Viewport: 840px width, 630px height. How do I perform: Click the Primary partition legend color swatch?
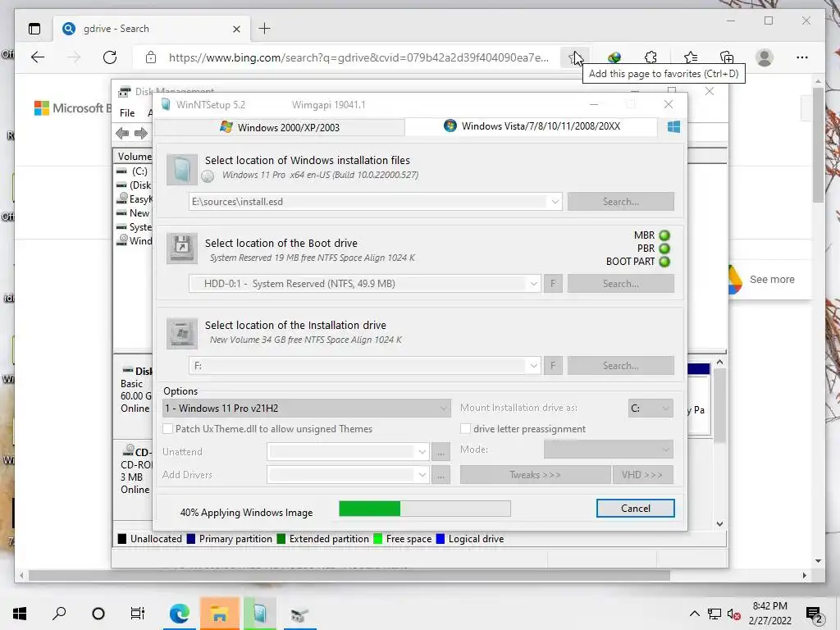pyautogui.click(x=190, y=539)
